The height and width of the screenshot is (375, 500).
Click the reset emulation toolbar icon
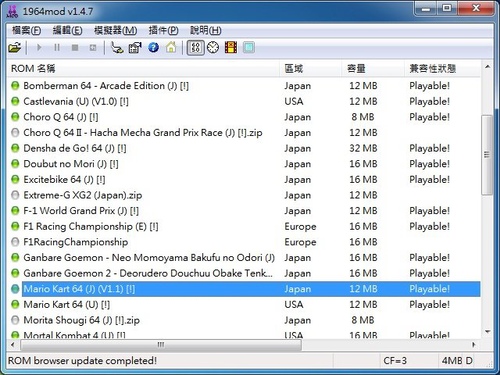pyautogui.click(x=93, y=48)
